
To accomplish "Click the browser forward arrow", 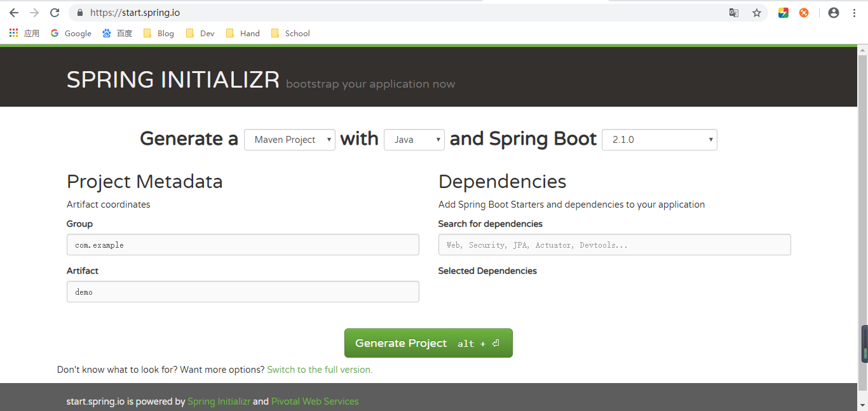I will tap(34, 13).
